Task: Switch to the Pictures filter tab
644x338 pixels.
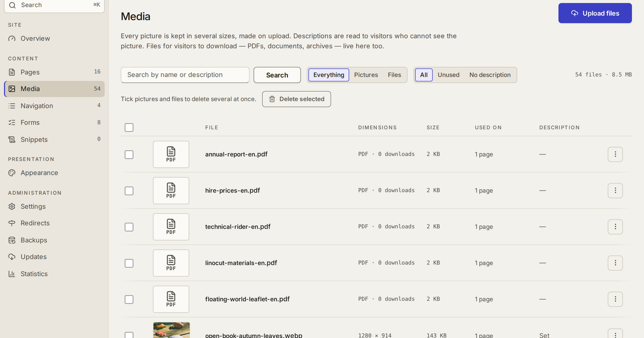Action: [366, 75]
